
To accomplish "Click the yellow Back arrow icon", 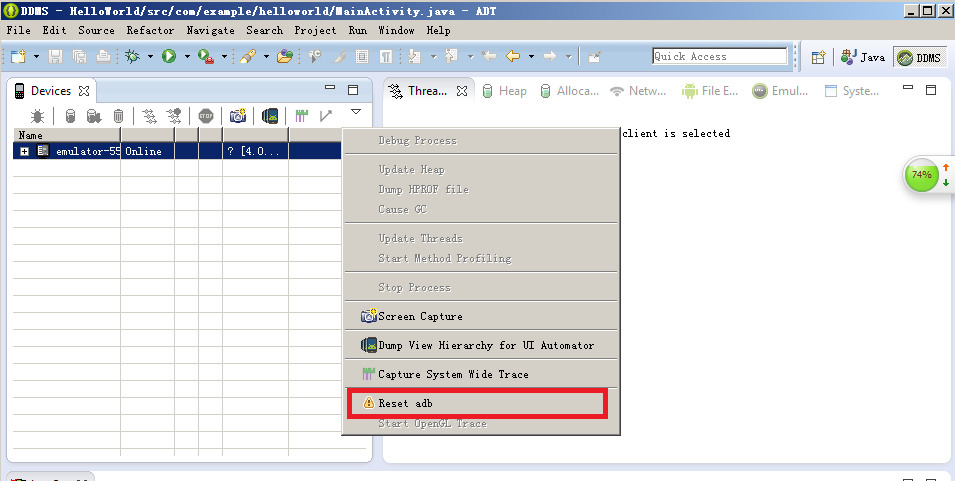I will 513,57.
